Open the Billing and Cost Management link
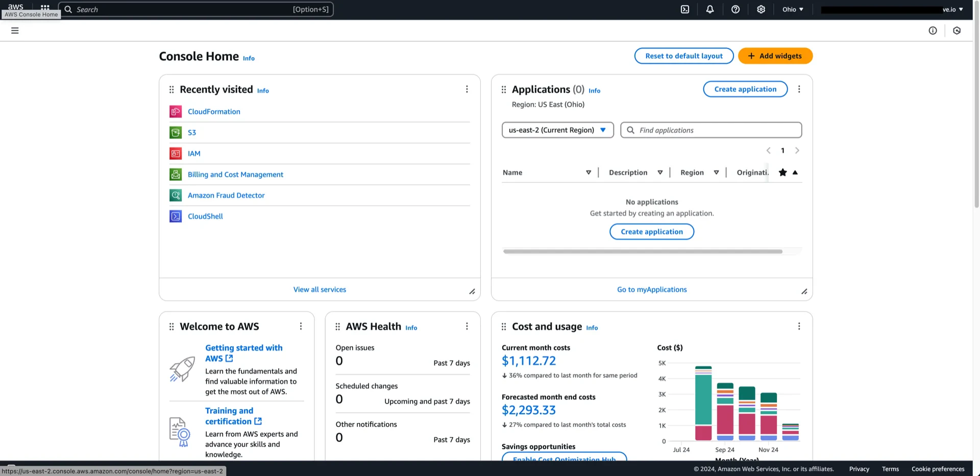The height and width of the screenshot is (476, 980). 235,175
